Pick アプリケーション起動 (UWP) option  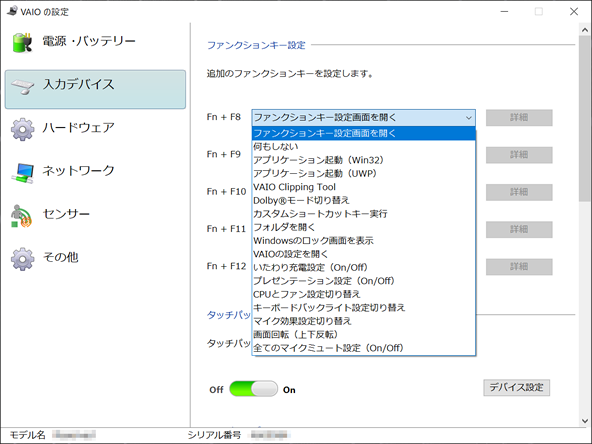pos(364,173)
